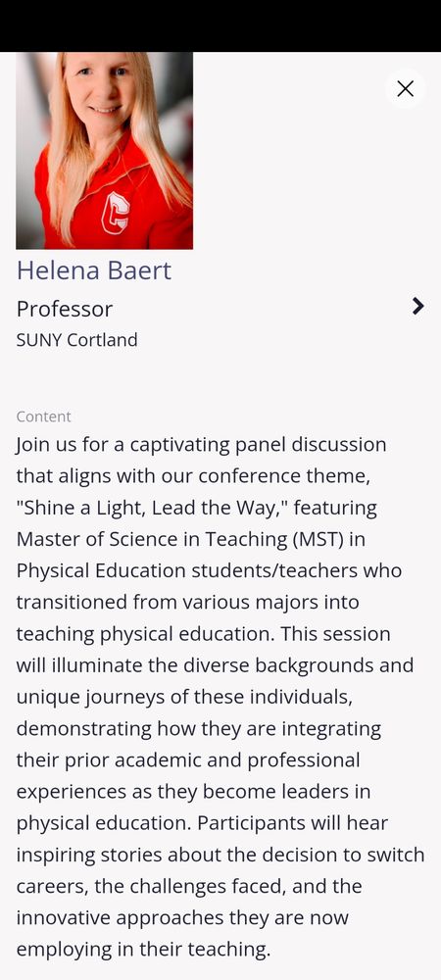Tap the "will illuminate the diverse backgrounds" line

215,665
